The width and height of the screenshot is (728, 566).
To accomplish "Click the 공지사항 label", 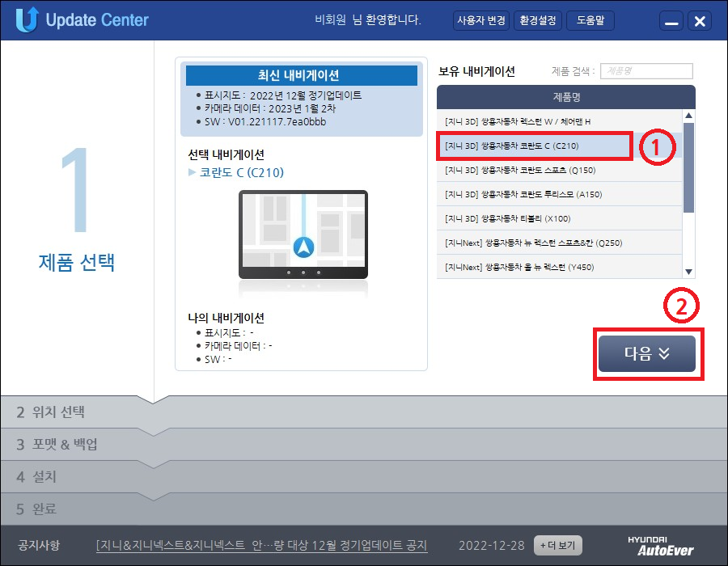I will (x=39, y=545).
